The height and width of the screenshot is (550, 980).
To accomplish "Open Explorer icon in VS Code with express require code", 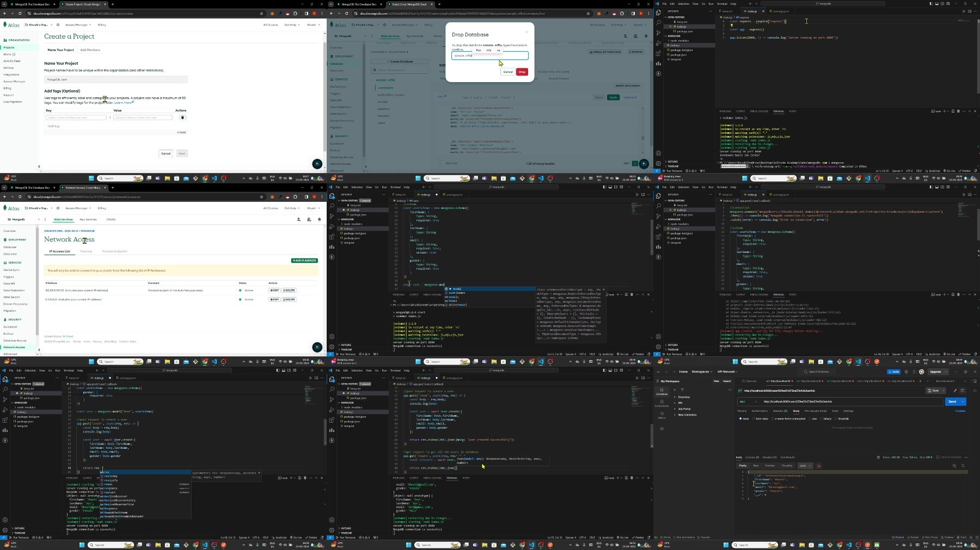I will pyautogui.click(x=658, y=12).
